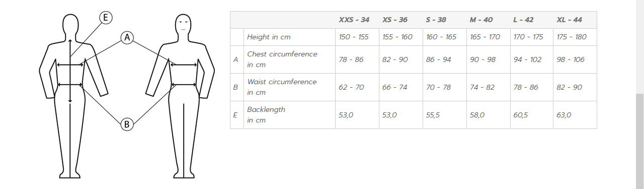This screenshot has height=189, width=644.
Task: Select the L - 42 size header
Action: (x=524, y=20)
